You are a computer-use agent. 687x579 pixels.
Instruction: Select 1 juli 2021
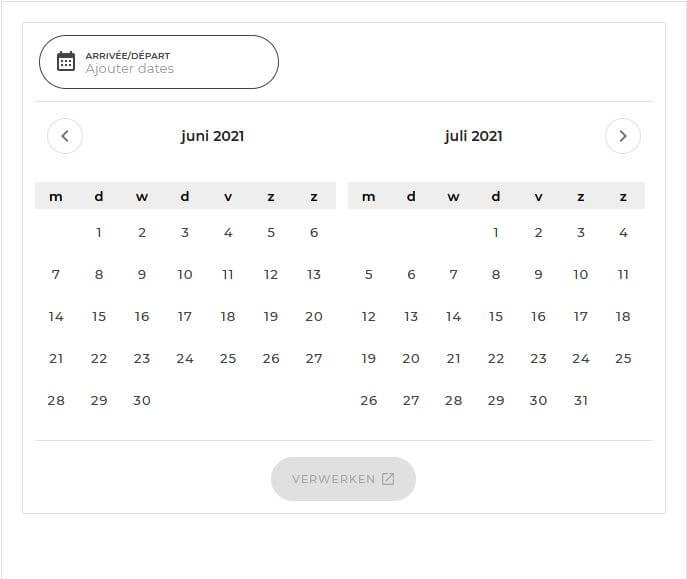click(496, 233)
